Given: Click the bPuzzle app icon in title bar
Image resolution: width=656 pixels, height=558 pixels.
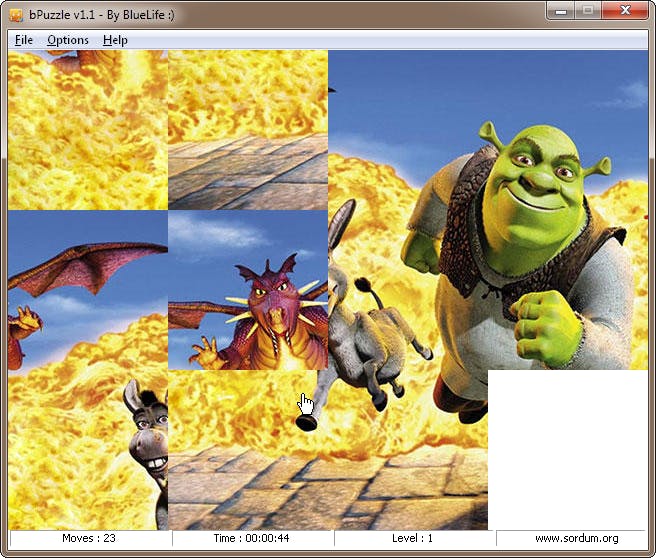Looking at the screenshot, I should [16, 15].
